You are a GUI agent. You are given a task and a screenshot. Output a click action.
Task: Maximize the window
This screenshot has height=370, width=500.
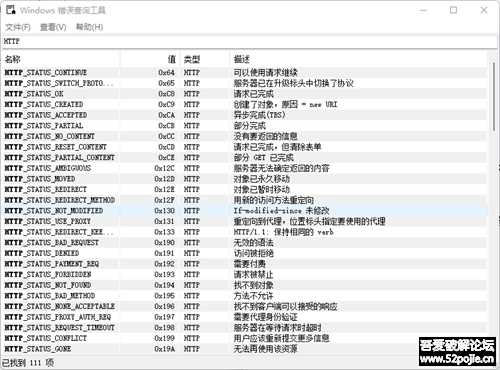(453, 10)
